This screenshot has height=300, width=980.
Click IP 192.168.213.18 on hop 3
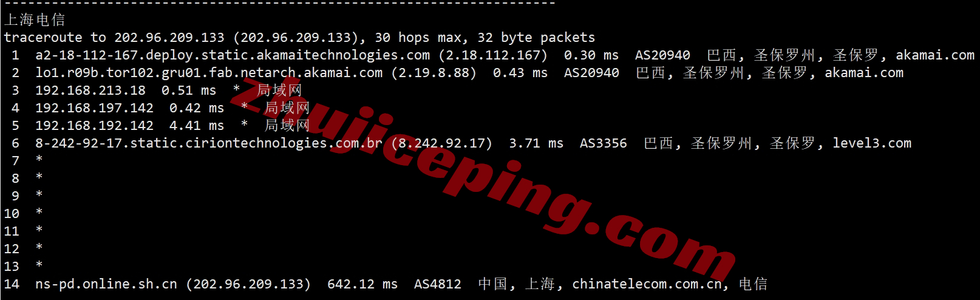click(x=90, y=90)
